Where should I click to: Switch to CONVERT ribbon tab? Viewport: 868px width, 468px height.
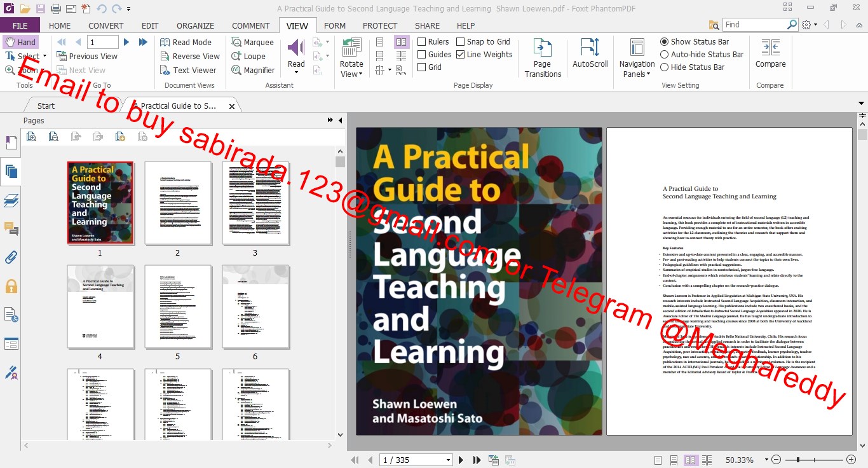click(106, 25)
